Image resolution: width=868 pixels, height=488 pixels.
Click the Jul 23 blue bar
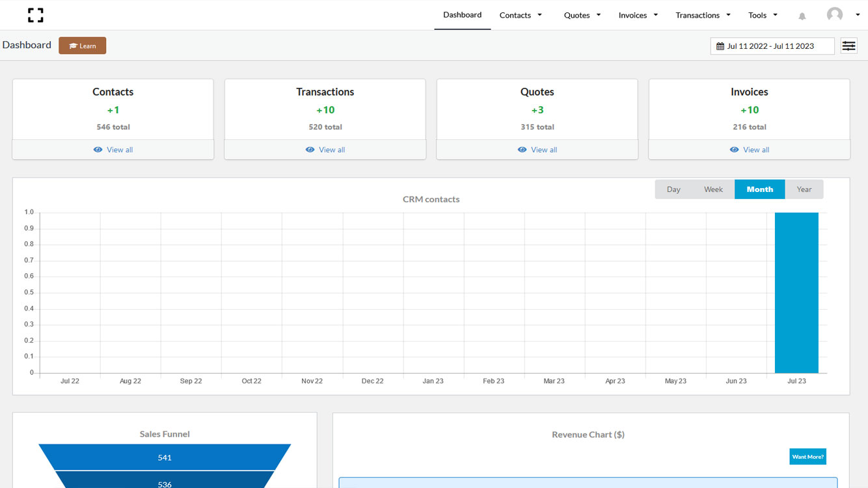(x=796, y=293)
